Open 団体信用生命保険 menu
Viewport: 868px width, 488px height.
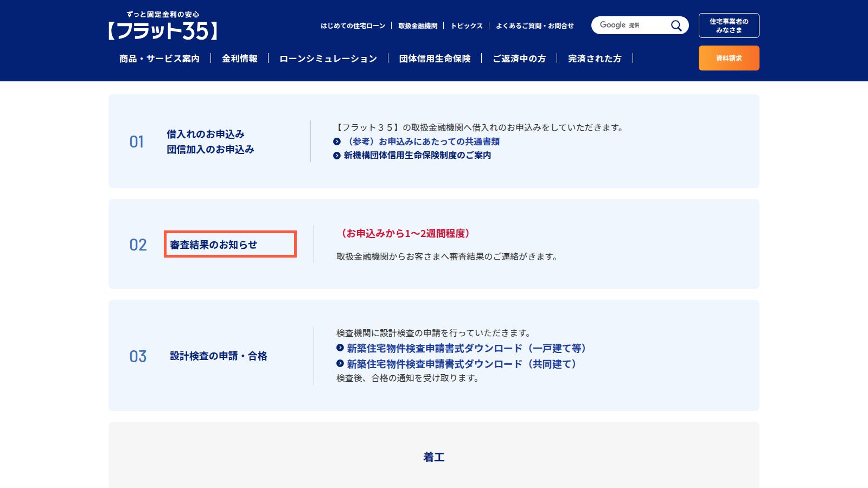tap(435, 59)
